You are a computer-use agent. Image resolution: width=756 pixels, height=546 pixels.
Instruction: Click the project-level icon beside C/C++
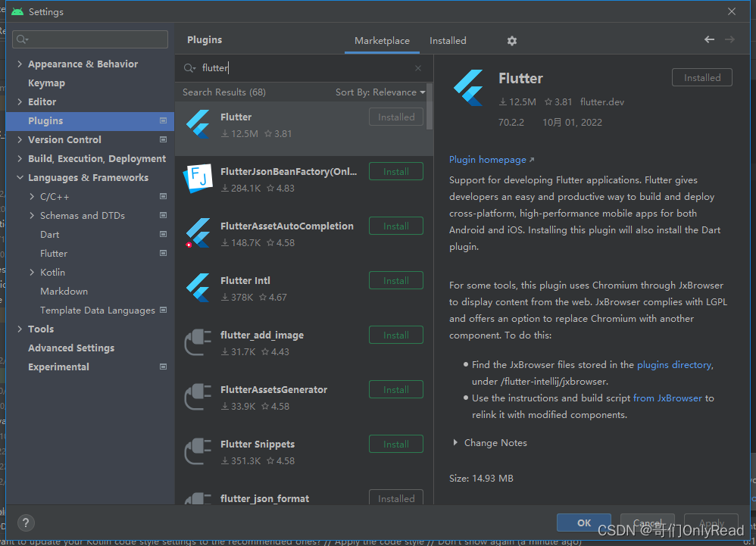tap(163, 196)
